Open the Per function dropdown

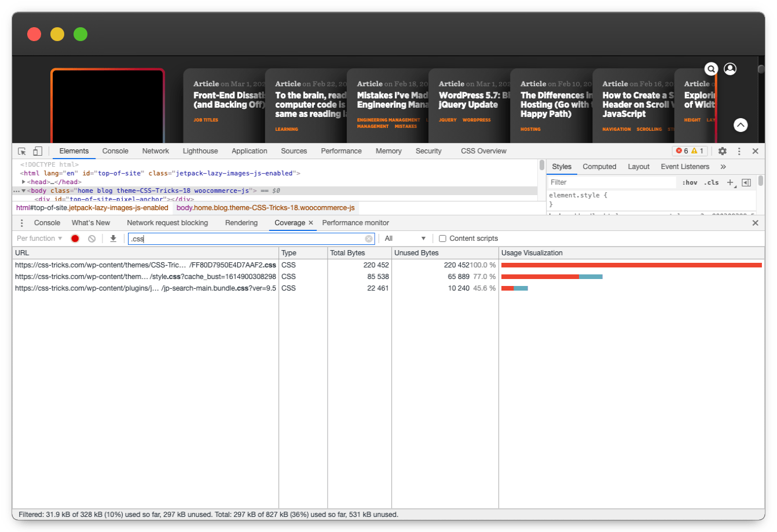(39, 239)
